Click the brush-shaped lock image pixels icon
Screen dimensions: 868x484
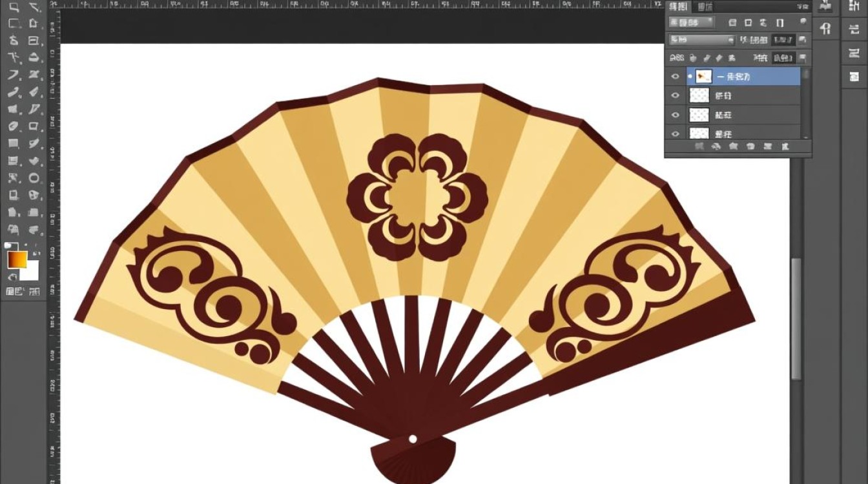[x=707, y=58]
